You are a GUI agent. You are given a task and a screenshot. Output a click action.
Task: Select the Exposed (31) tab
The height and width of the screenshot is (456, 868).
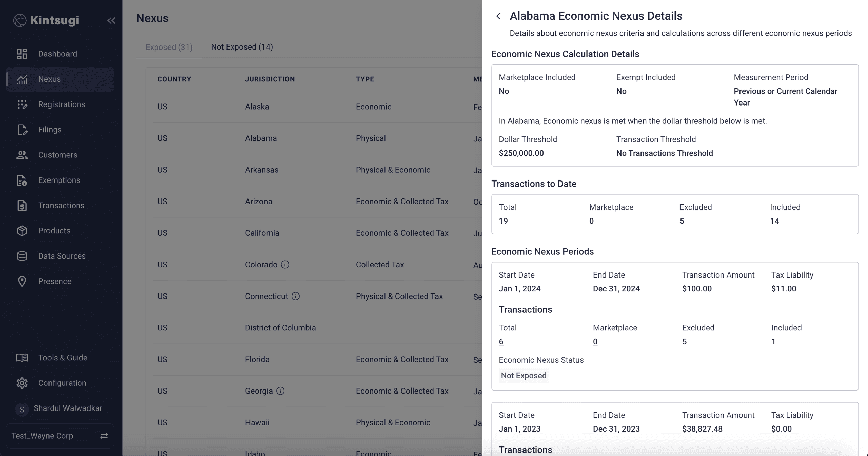tap(169, 47)
